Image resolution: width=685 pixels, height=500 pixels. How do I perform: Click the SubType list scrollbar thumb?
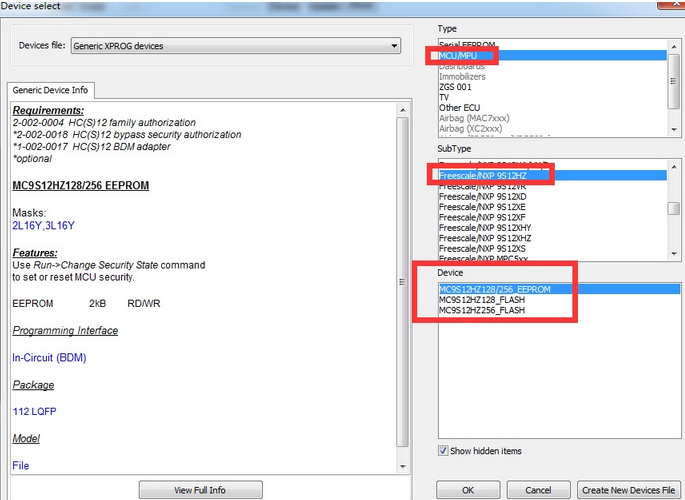tap(674, 208)
